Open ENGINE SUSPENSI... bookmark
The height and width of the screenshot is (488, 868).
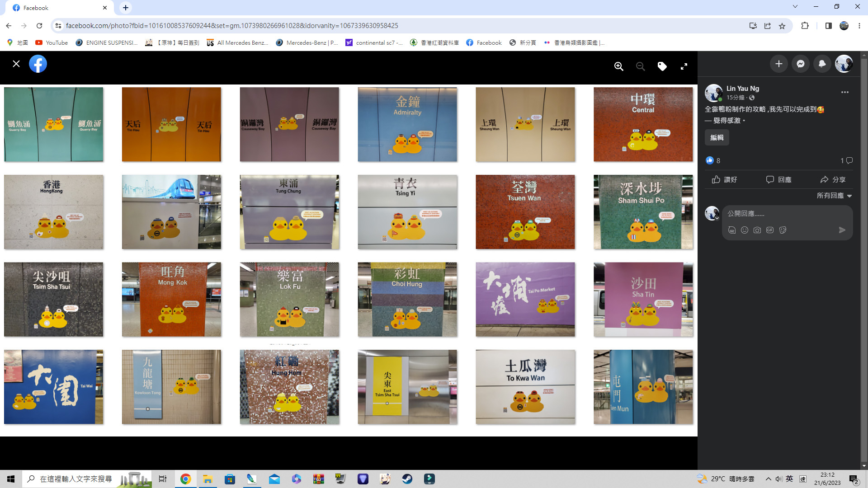tap(107, 42)
